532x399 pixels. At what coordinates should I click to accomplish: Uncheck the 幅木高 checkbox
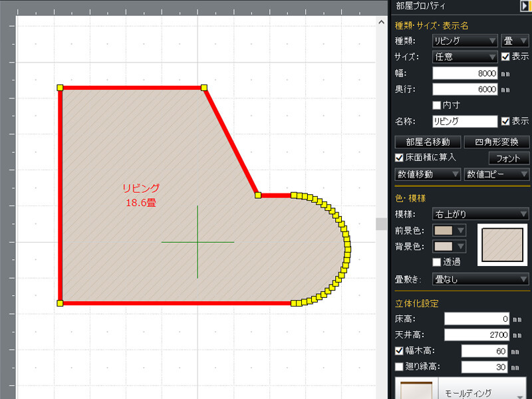point(399,351)
